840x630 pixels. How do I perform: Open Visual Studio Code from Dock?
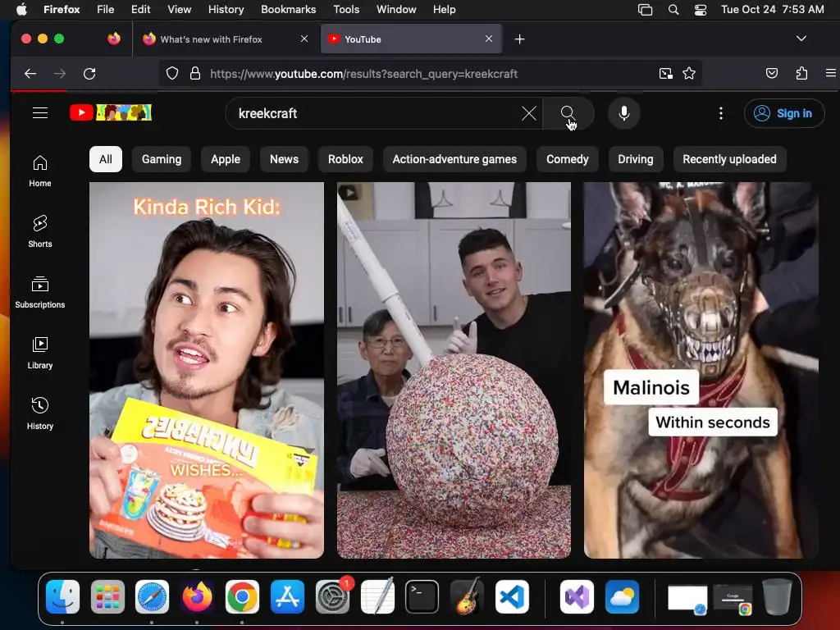tap(512, 596)
